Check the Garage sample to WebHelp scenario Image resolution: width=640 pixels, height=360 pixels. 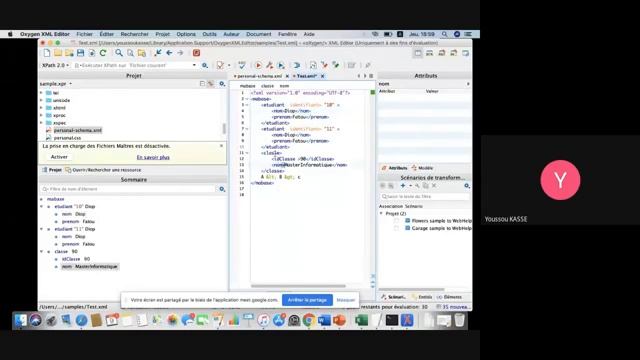(x=396, y=228)
